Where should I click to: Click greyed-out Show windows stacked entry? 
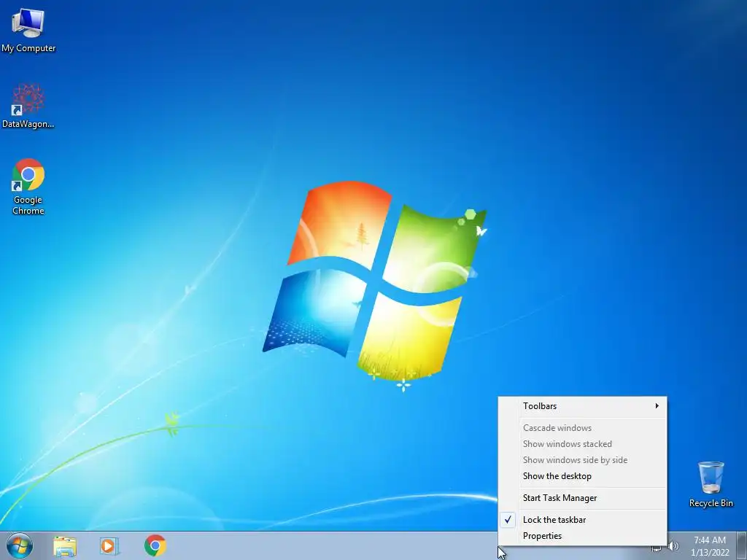point(582,444)
